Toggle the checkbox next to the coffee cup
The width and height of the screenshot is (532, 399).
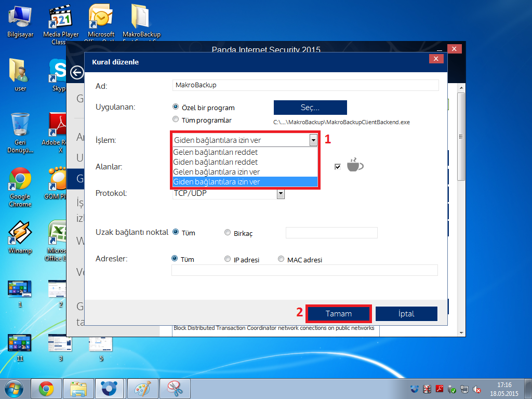point(338,167)
